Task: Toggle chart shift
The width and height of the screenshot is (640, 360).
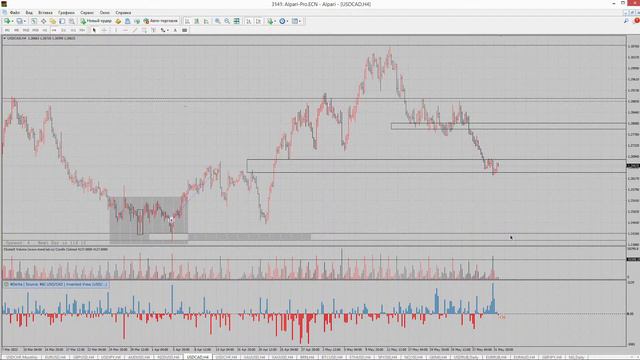Action: [x=258, y=21]
